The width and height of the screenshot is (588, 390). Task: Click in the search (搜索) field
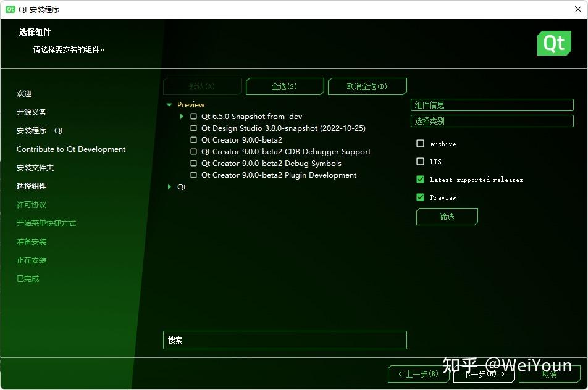(285, 340)
